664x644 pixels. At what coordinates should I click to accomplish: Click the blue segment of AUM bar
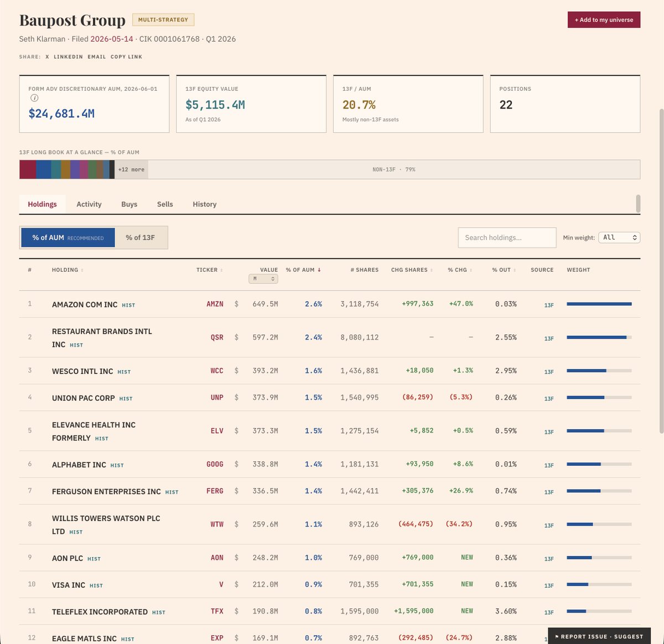point(43,169)
